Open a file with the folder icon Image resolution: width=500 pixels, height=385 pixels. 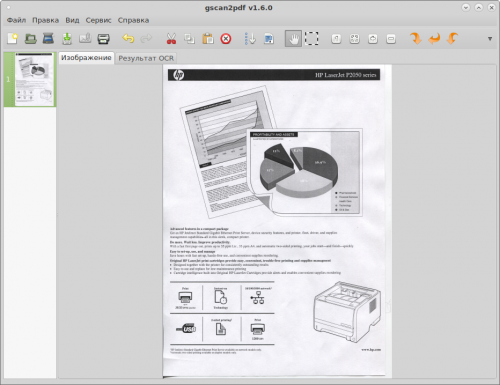(31, 39)
